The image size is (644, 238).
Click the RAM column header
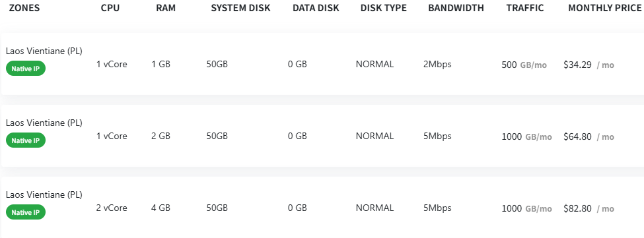(166, 8)
